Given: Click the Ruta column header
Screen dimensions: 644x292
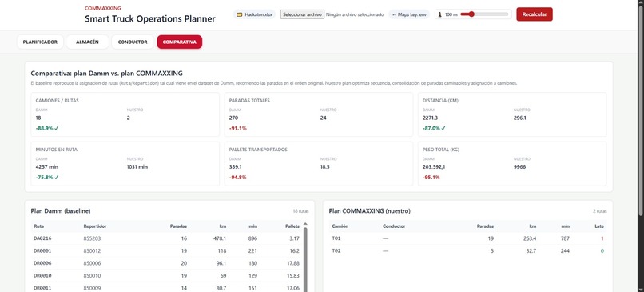Looking at the screenshot, I should click(x=38, y=226).
